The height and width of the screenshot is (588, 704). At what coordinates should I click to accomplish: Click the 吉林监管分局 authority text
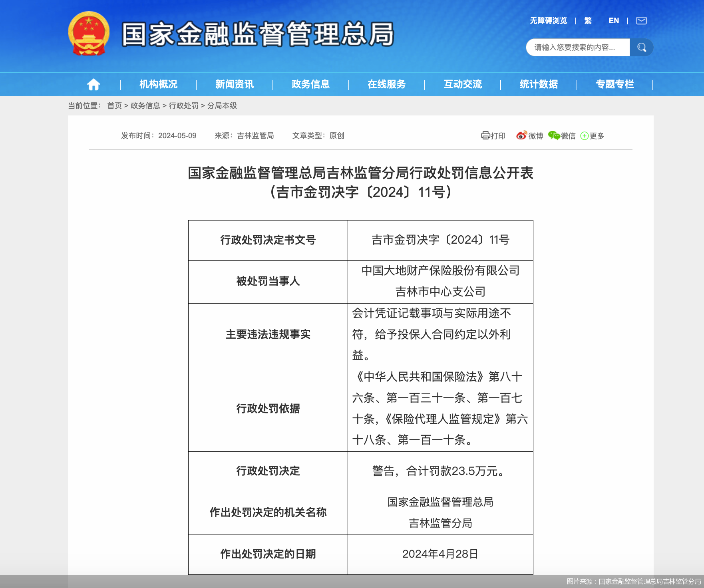click(x=440, y=523)
